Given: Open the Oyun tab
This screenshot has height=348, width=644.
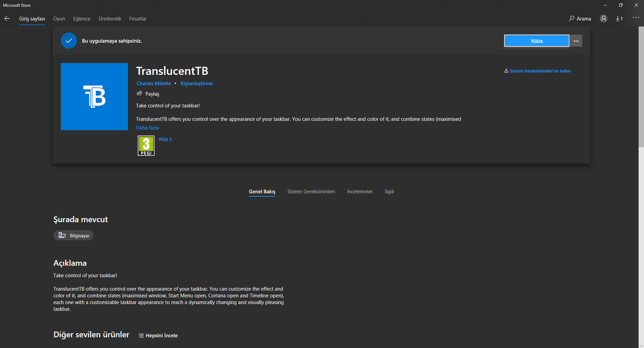Looking at the screenshot, I should pos(59,19).
